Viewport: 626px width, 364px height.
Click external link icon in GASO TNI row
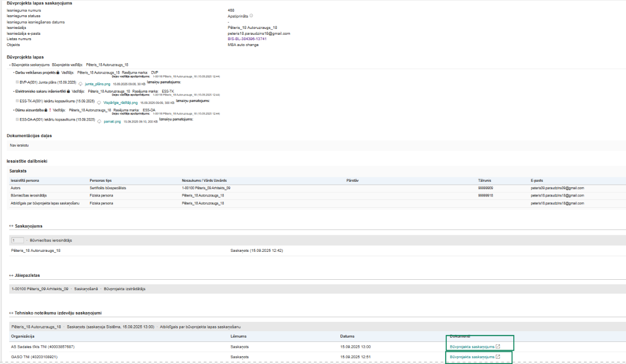point(498,357)
